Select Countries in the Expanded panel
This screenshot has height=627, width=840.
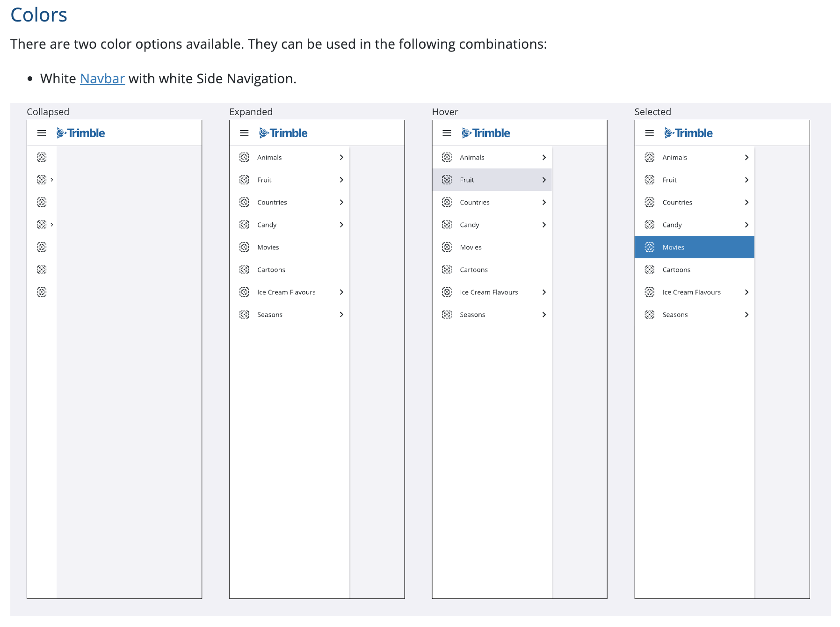(272, 202)
